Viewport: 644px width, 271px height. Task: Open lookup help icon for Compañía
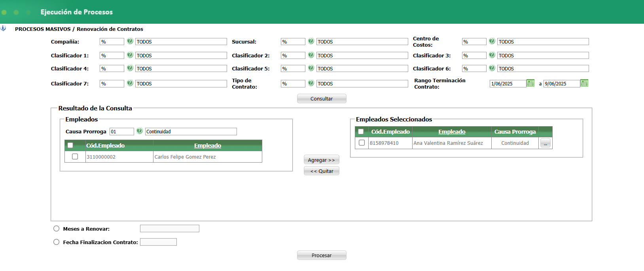130,41
